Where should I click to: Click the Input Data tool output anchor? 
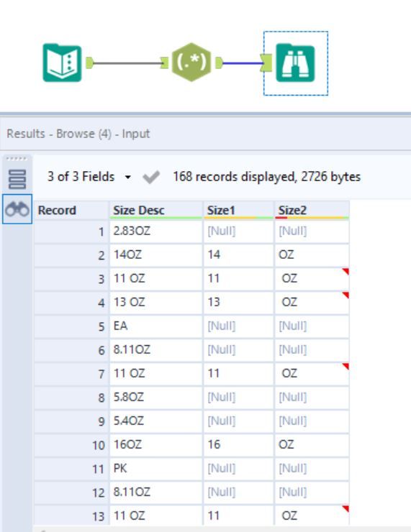89,63
